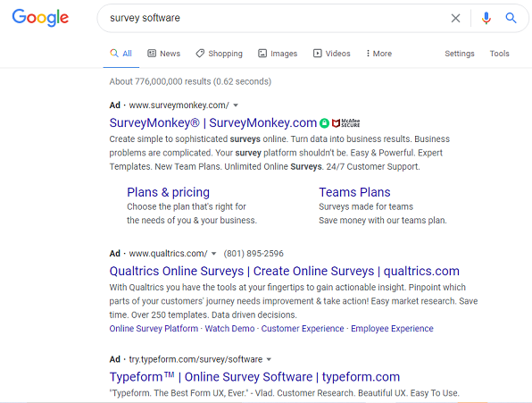
Task: Open the Customer Experience sitelink
Action: coord(303,329)
